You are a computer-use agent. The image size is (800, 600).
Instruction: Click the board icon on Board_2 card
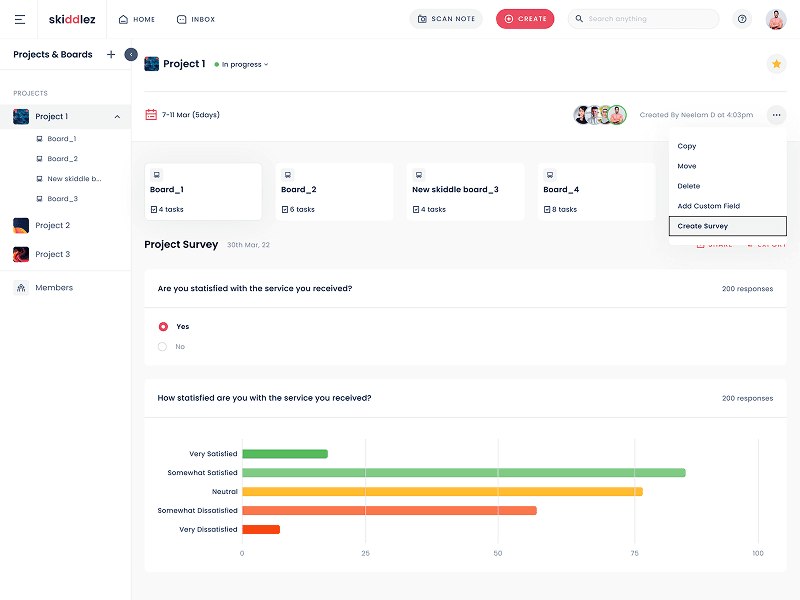click(288, 174)
